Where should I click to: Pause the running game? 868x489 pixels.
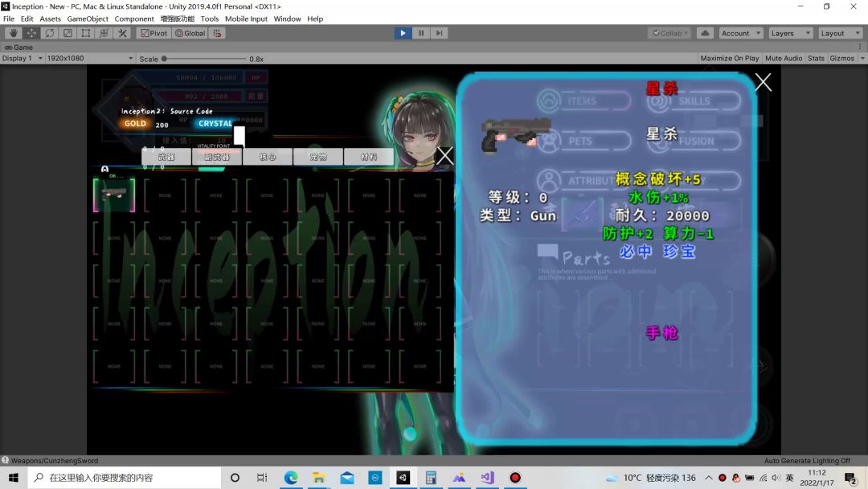pyautogui.click(x=421, y=33)
